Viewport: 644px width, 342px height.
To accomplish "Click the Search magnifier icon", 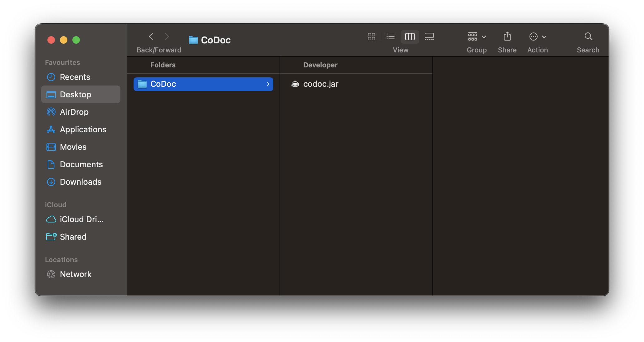I will coord(588,37).
